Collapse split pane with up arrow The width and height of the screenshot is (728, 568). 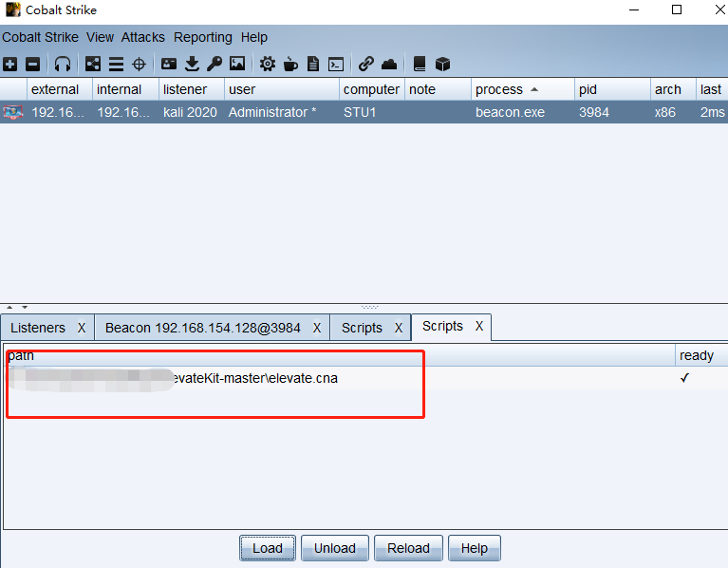coord(9,307)
